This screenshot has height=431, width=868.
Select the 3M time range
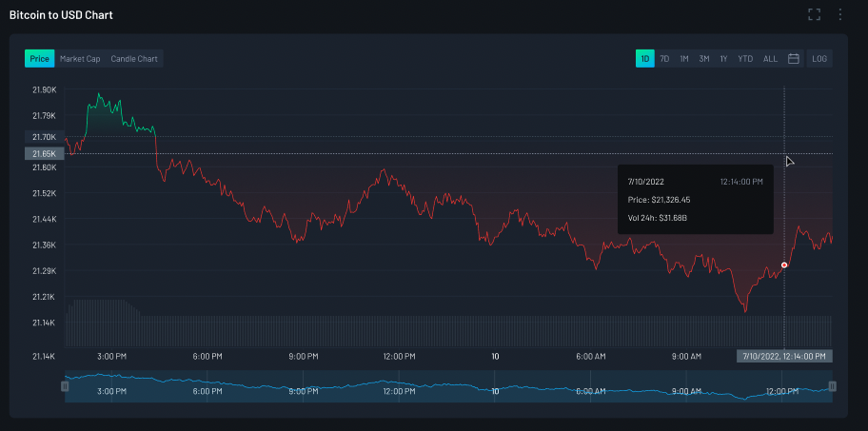704,59
